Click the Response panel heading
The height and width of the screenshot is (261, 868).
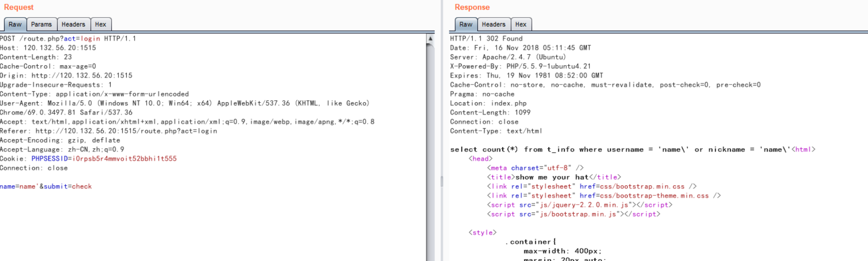[472, 7]
